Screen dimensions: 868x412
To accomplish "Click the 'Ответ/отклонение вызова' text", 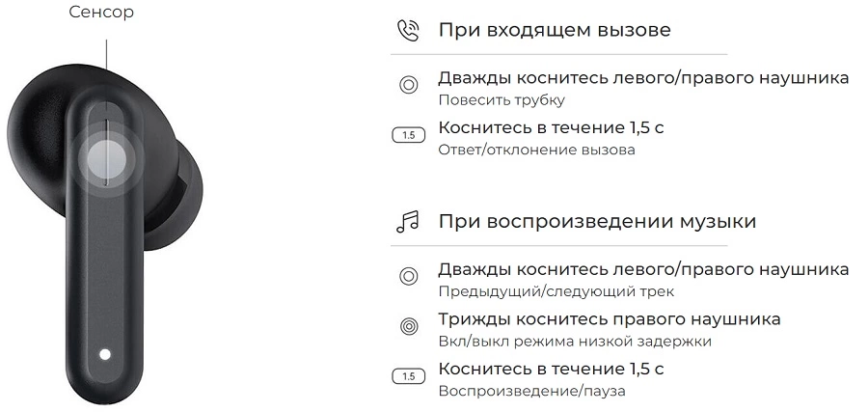I will tap(536, 151).
